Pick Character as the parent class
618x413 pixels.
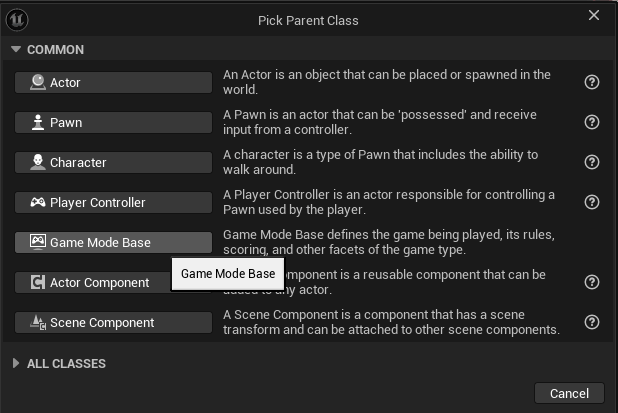[x=113, y=162]
